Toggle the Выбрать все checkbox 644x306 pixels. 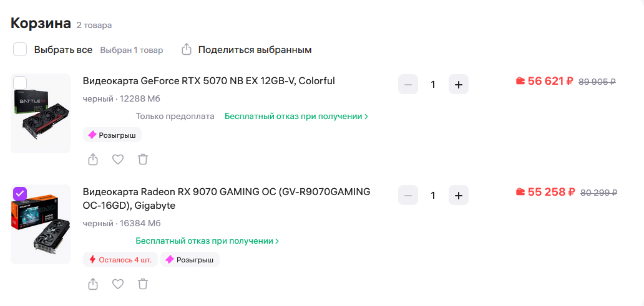[x=20, y=49]
